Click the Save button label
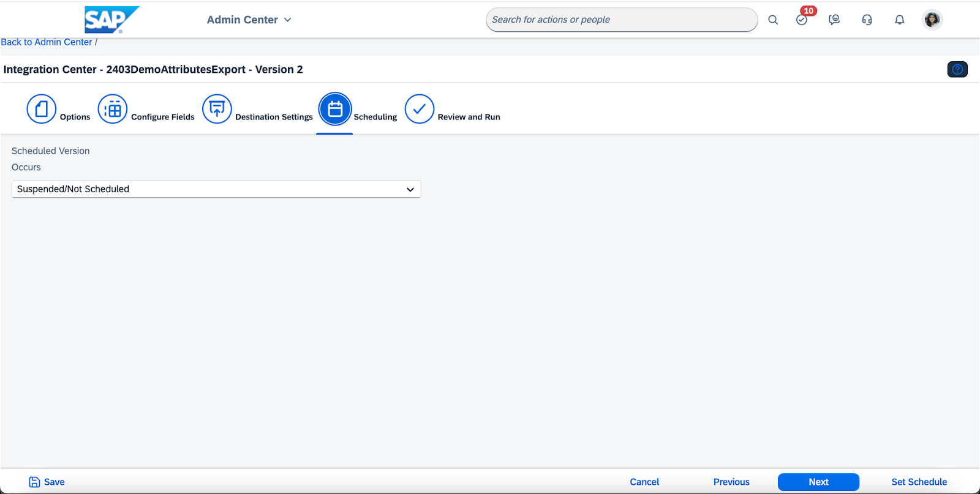Image resolution: width=980 pixels, height=494 pixels. pos(55,482)
